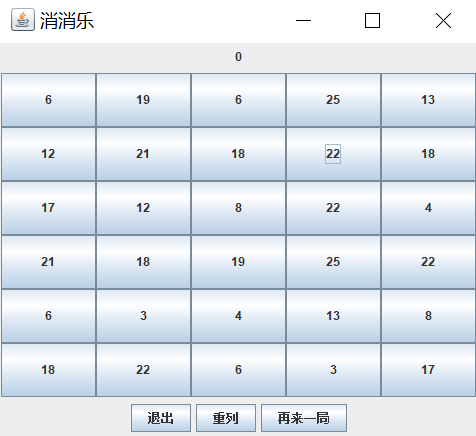Select the 17 tile left of 12
This screenshot has height=436, width=476.
48,208
